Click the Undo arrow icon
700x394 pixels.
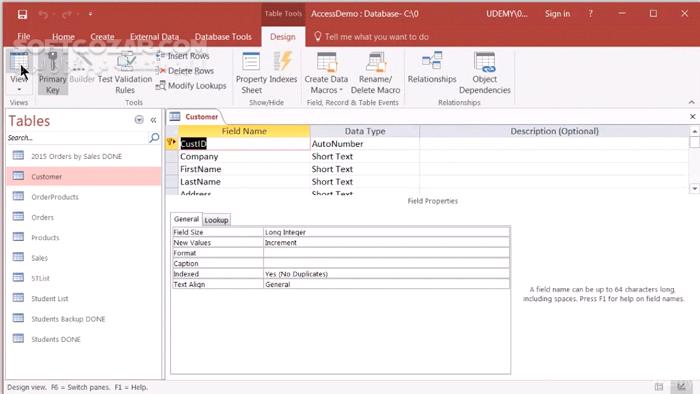43,15
